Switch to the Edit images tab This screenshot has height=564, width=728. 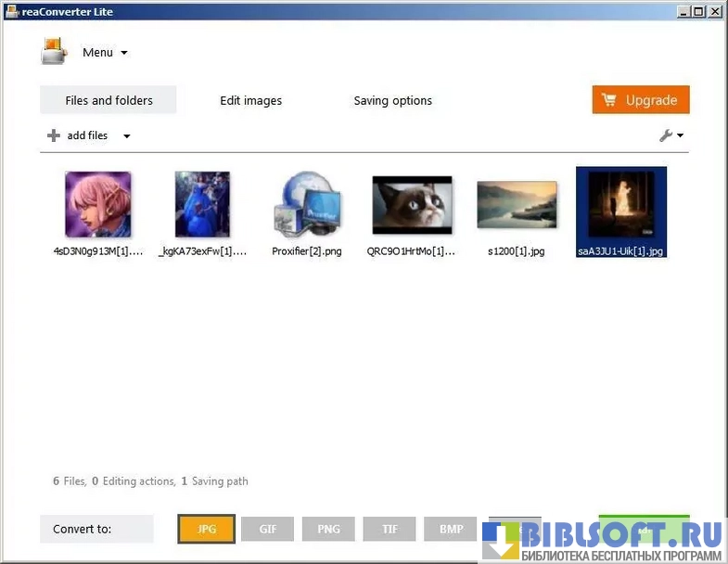(250, 100)
